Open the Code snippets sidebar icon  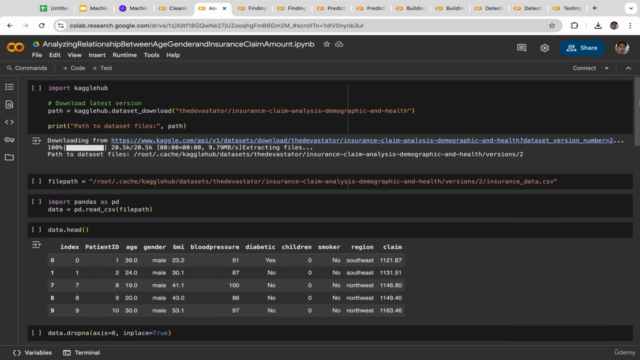pos(9,122)
